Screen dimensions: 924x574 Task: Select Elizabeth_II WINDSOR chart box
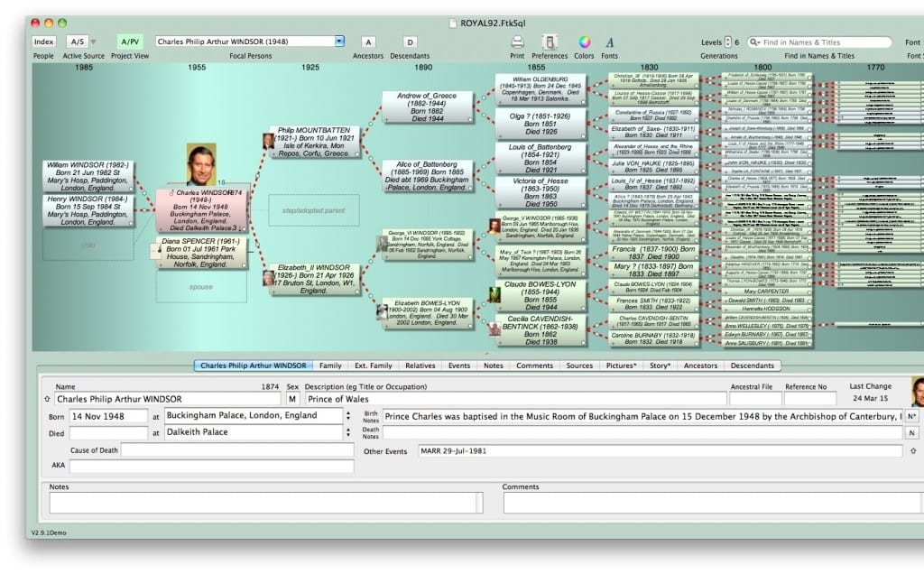pos(314,279)
